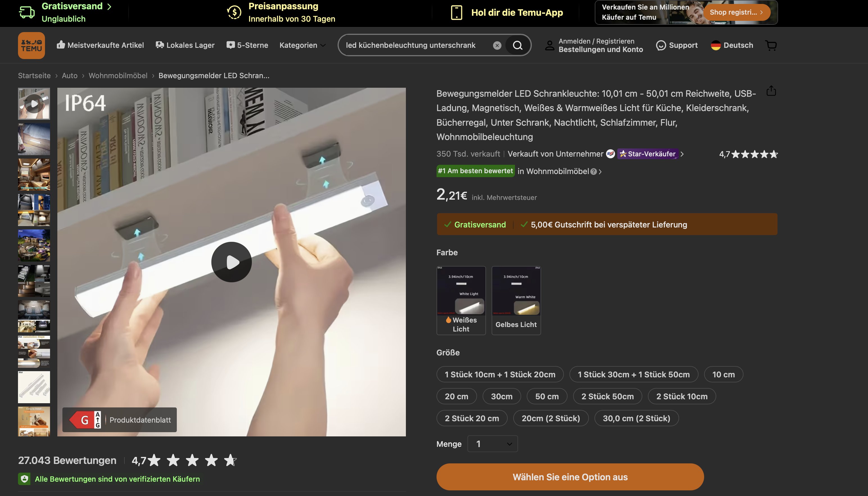Click the account profile icon

(x=550, y=45)
